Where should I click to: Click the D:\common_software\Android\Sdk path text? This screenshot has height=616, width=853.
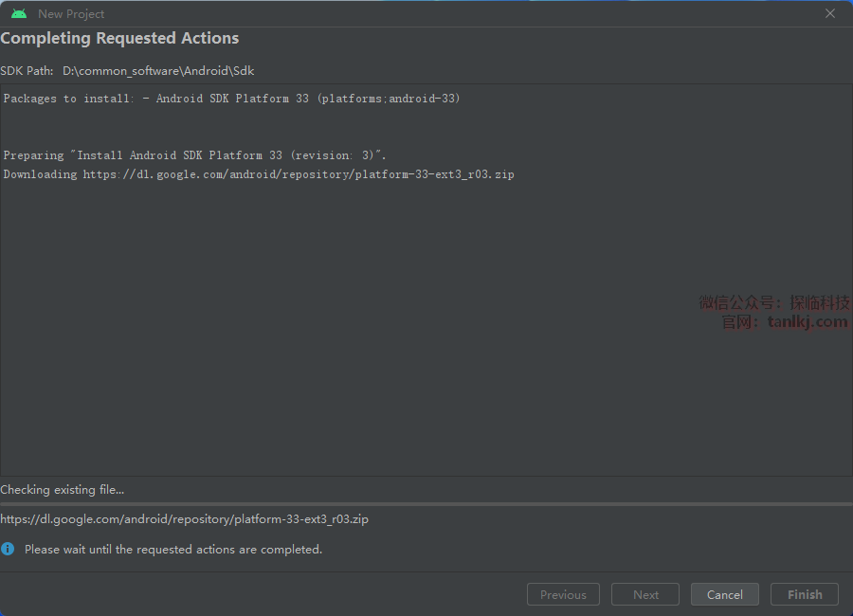158,71
